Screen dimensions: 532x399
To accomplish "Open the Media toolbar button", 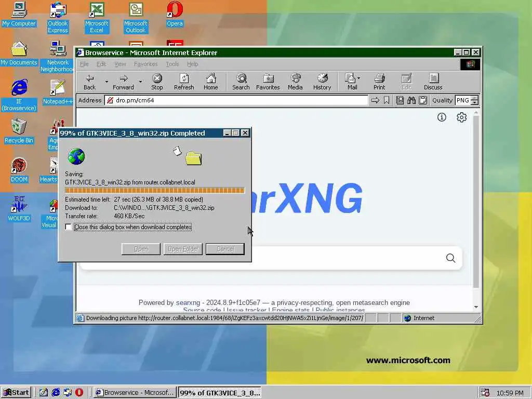I will pos(295,82).
